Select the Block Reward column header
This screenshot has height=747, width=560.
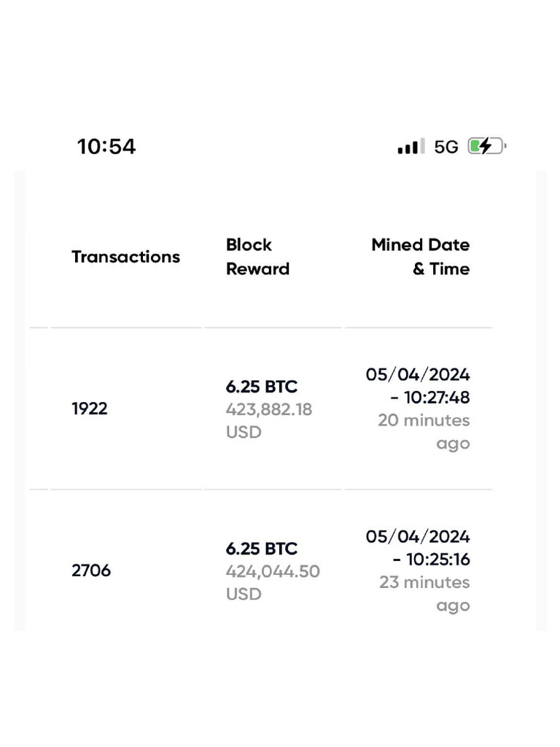pyautogui.click(x=257, y=257)
